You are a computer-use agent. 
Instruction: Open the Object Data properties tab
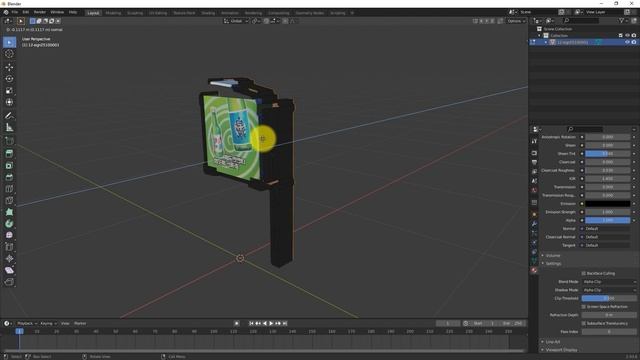click(534, 261)
